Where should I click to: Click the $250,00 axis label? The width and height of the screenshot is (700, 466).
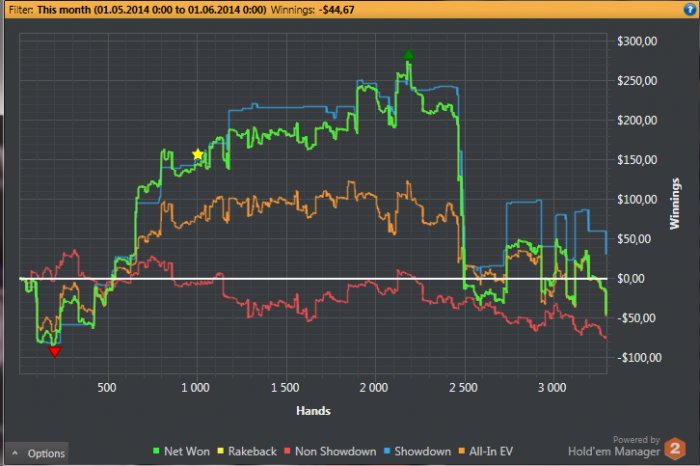click(637, 81)
